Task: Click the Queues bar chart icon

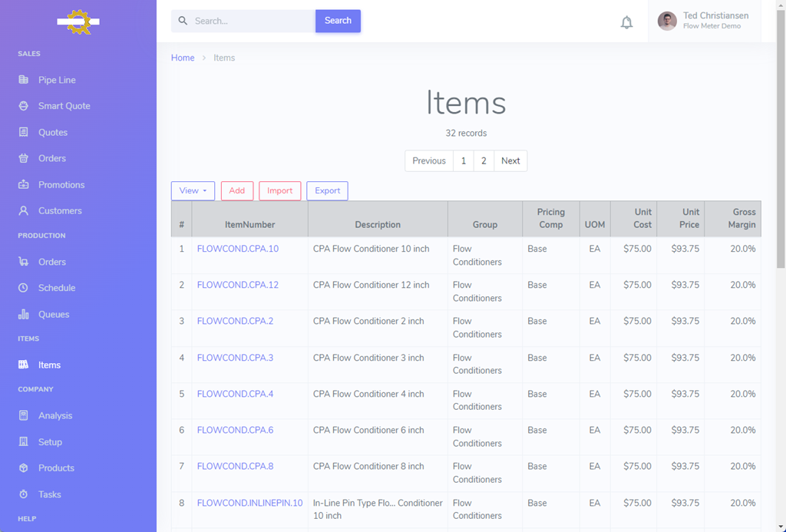Action: (x=24, y=314)
